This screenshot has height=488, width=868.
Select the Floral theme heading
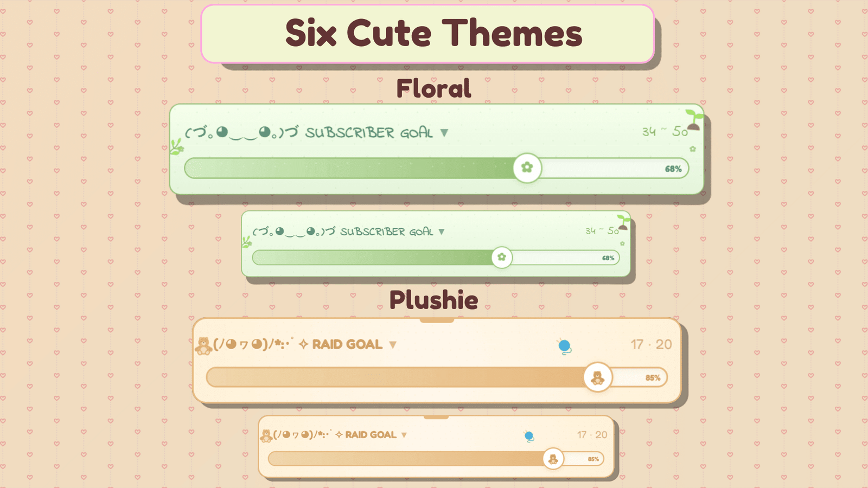[x=433, y=88]
